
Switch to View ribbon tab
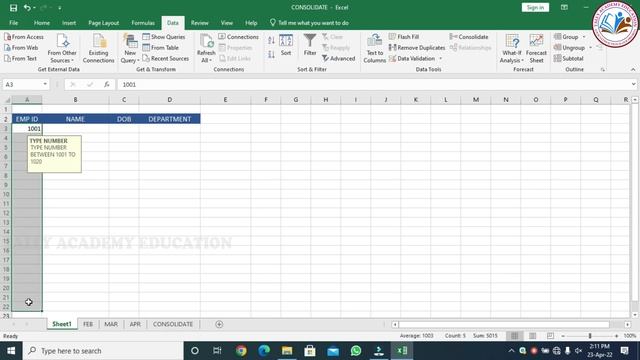coord(227,23)
